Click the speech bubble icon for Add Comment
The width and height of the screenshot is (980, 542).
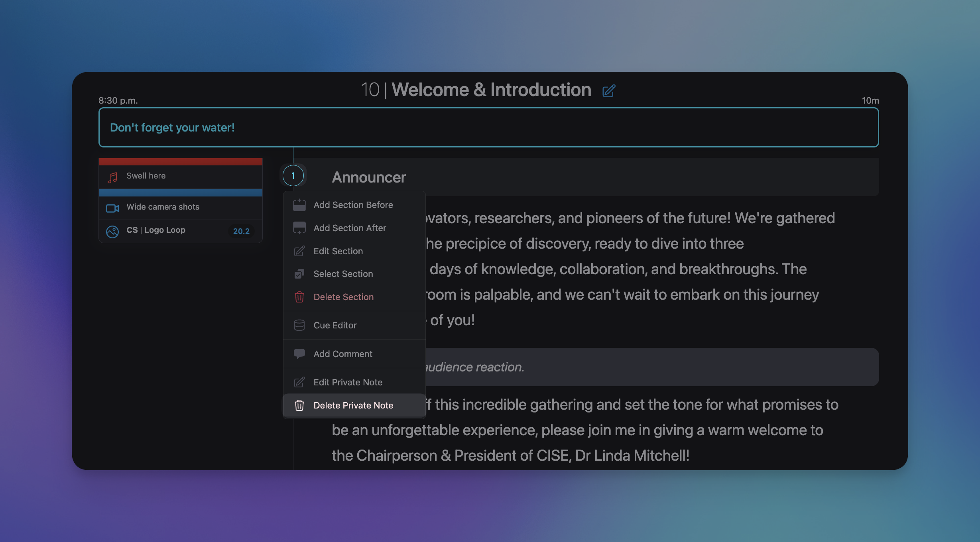coord(299,353)
